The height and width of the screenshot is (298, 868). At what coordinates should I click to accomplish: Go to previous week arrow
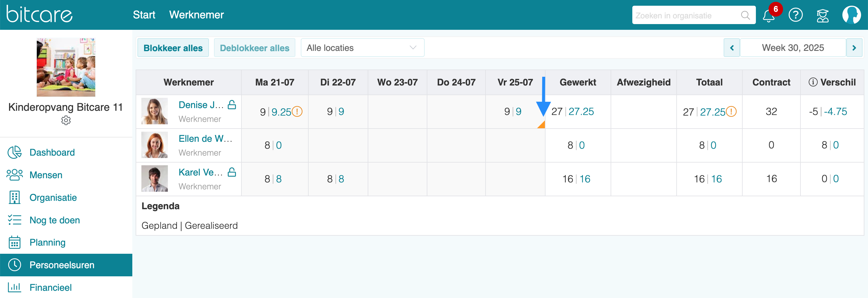[731, 48]
